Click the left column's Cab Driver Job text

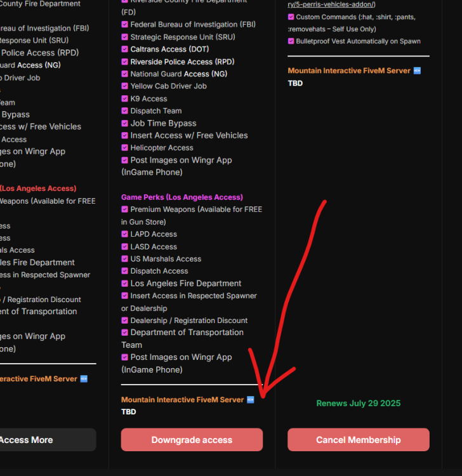click(x=20, y=77)
